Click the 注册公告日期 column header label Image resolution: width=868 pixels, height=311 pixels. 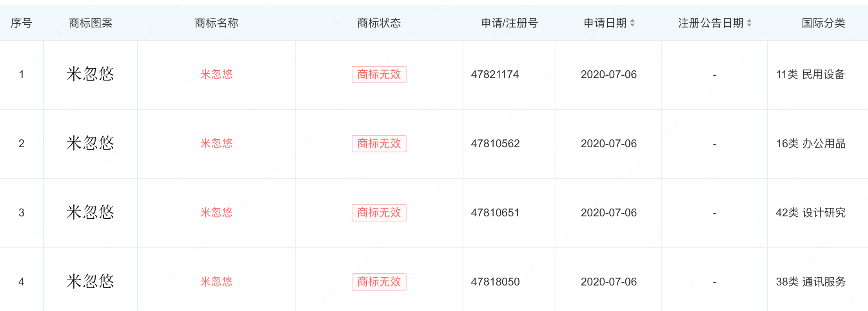[710, 23]
